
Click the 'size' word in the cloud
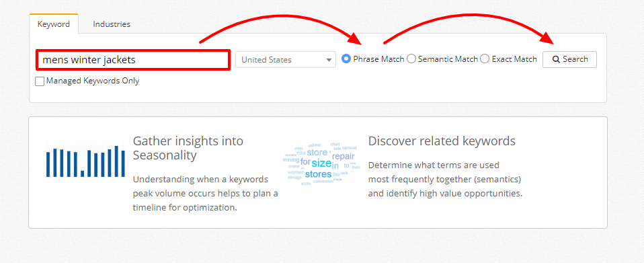tap(321, 163)
